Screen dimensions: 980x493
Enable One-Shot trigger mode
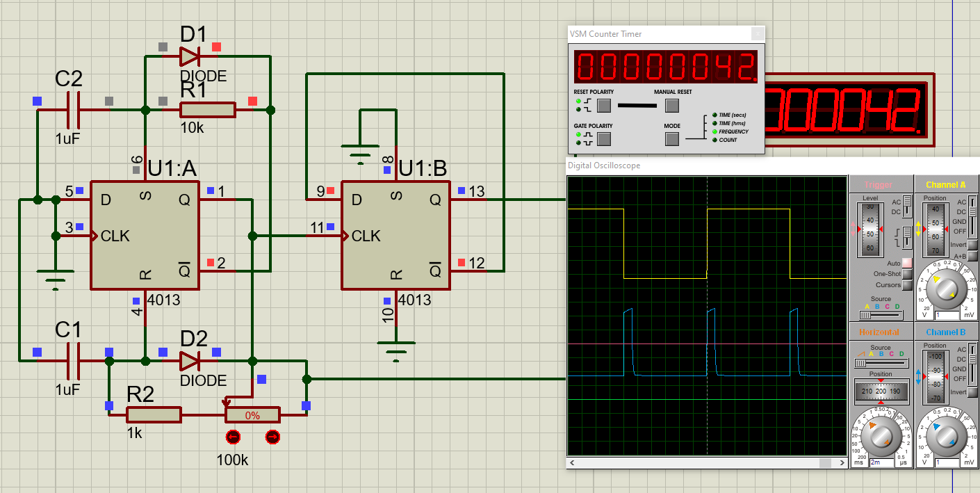(907, 274)
